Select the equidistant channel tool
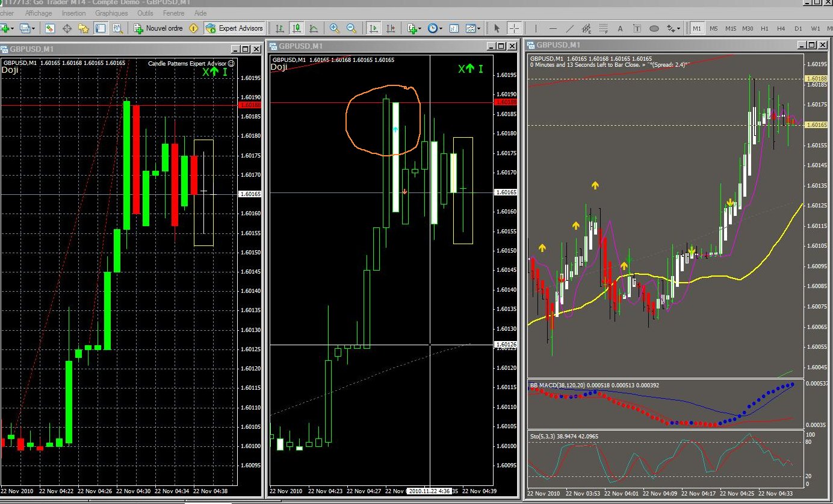The width and height of the screenshot is (833, 504). (x=586, y=28)
